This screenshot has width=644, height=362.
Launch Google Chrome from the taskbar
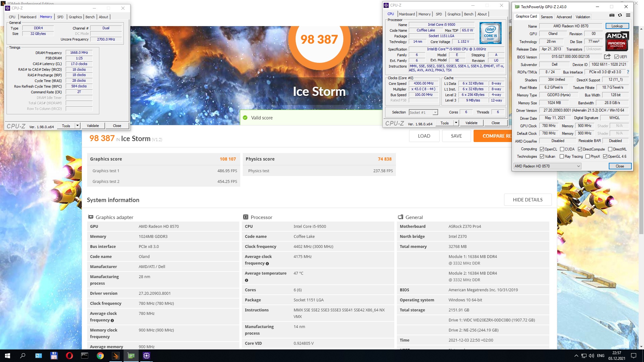pos(100,356)
